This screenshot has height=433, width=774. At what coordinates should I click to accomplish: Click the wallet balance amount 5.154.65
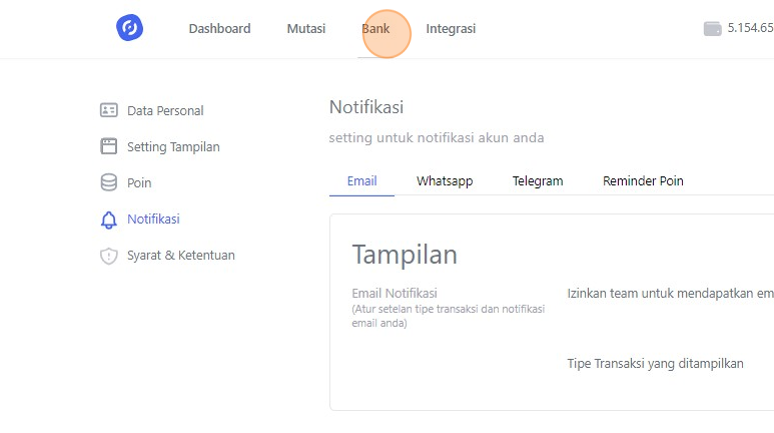tap(750, 28)
